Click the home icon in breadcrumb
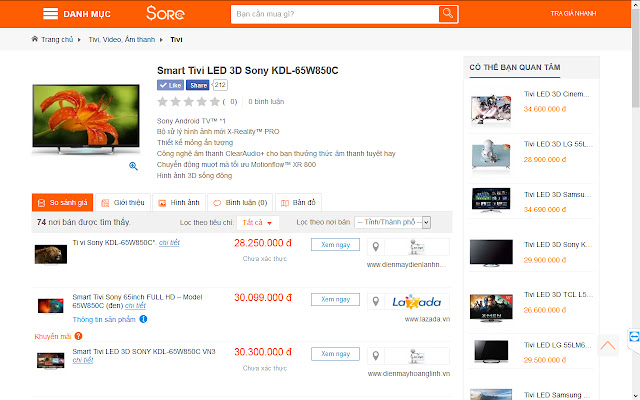 (35, 39)
